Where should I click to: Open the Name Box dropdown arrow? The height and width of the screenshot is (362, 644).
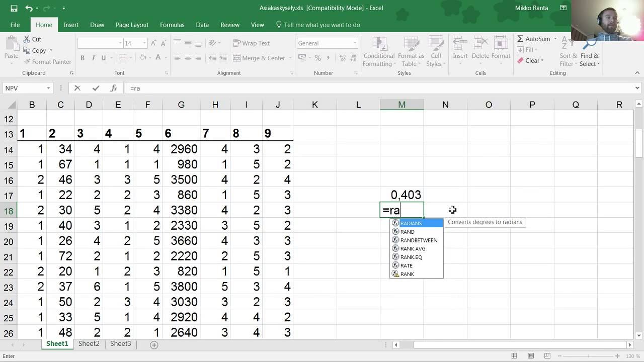pyautogui.click(x=48, y=88)
